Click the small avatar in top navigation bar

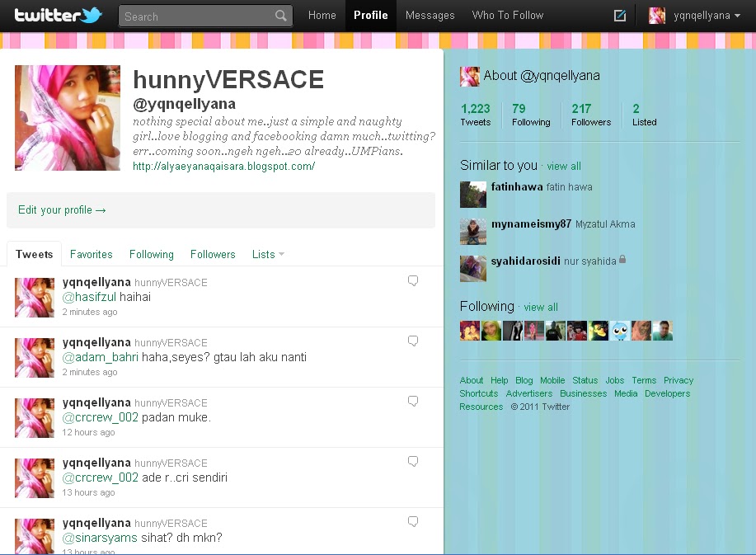click(657, 16)
